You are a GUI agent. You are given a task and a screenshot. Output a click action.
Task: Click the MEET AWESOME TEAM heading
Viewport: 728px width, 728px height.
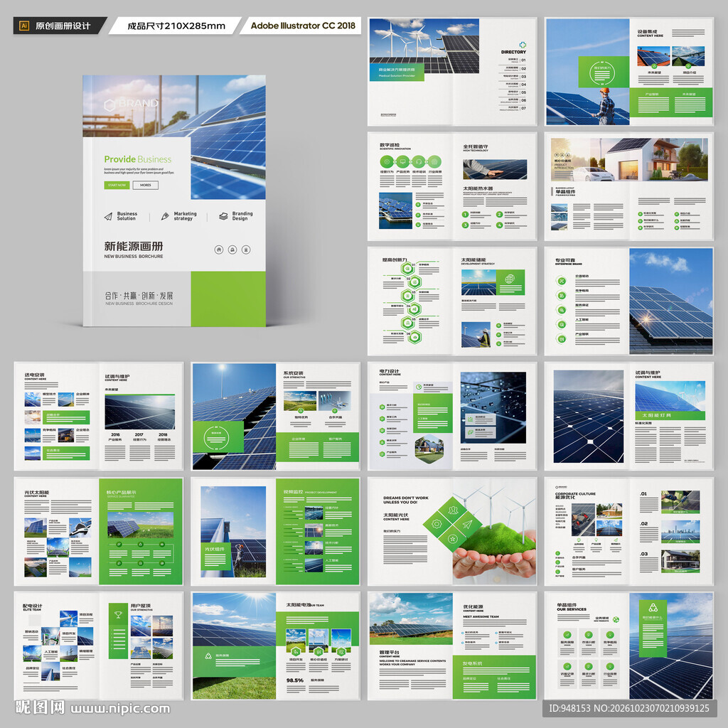[481, 616]
